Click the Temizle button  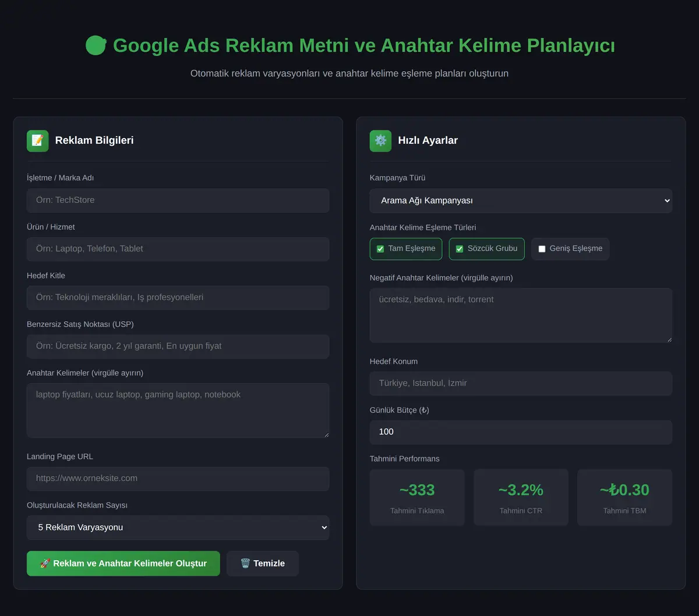tap(263, 564)
